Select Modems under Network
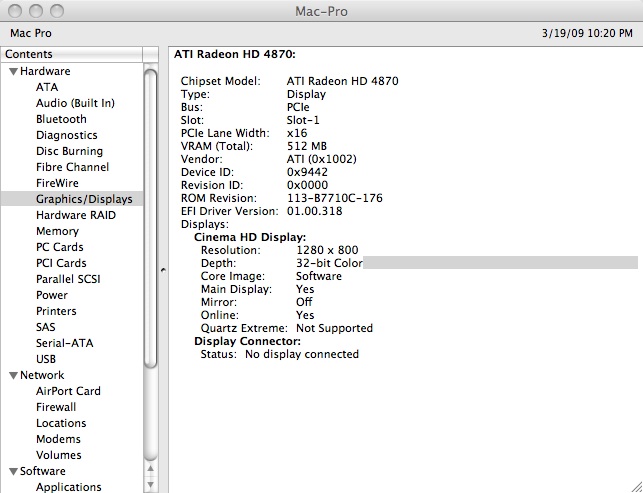Screen dimensions: 643x493 tap(58, 439)
